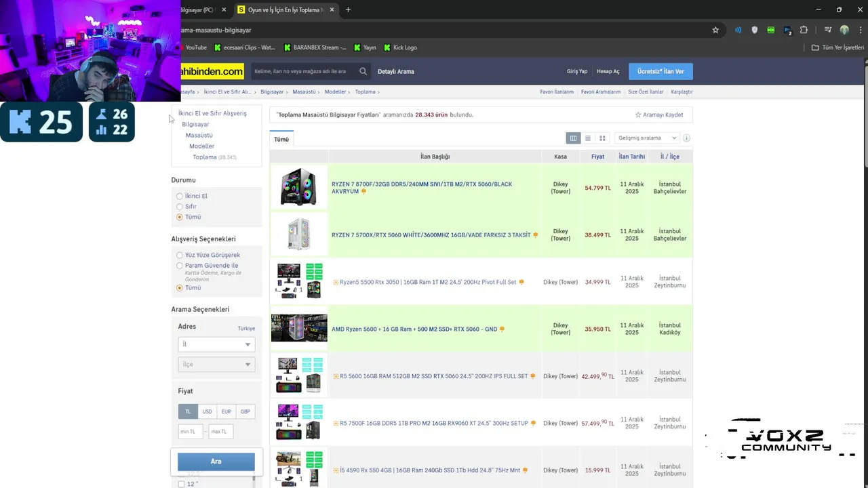Click the blue Ara button

(216, 462)
